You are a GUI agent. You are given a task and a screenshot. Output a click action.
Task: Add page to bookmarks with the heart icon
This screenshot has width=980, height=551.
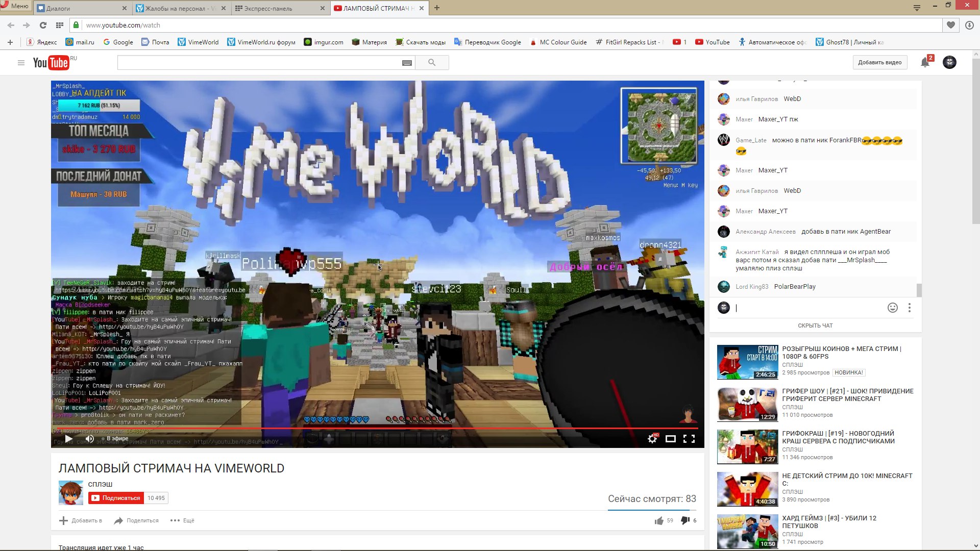950,25
